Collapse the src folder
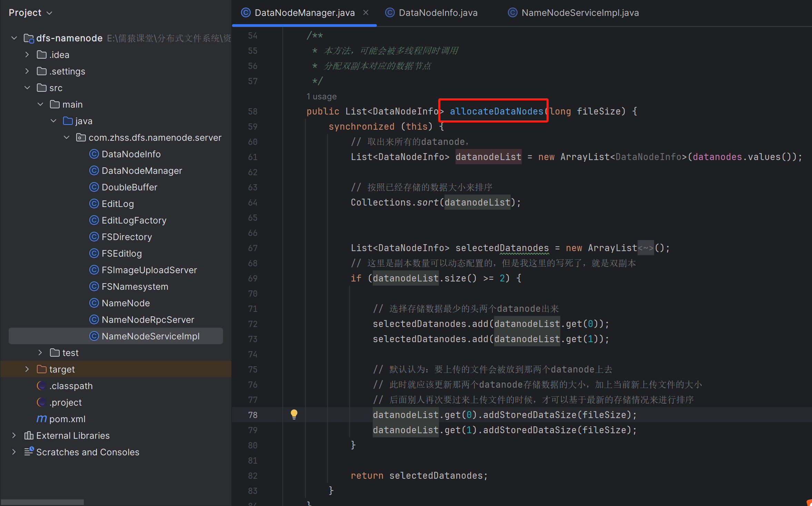Image resolution: width=812 pixels, height=506 pixels. coord(27,88)
